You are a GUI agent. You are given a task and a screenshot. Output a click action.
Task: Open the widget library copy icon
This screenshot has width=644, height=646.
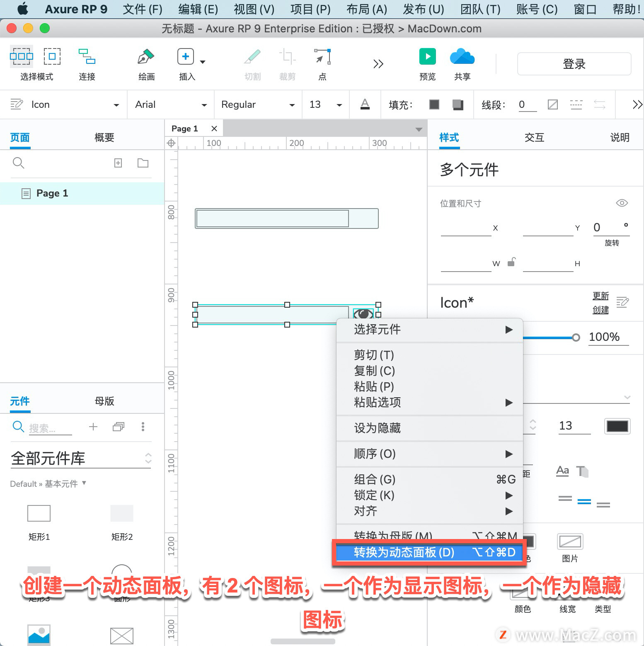119,427
